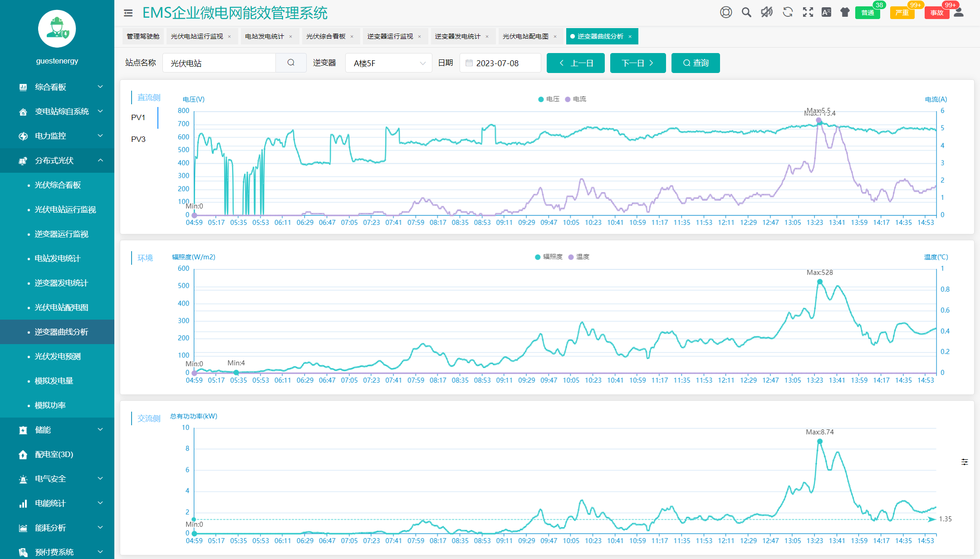Click the refresh page icon

[788, 12]
